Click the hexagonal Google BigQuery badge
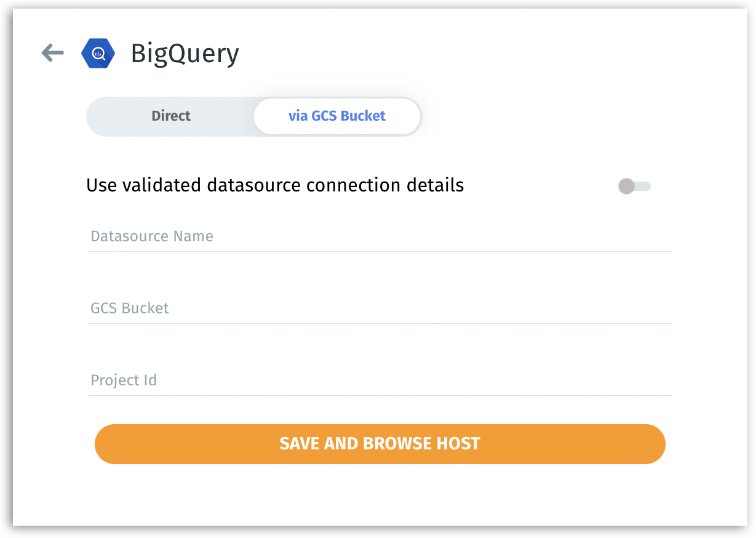This screenshot has height=538, width=756. pos(98,54)
